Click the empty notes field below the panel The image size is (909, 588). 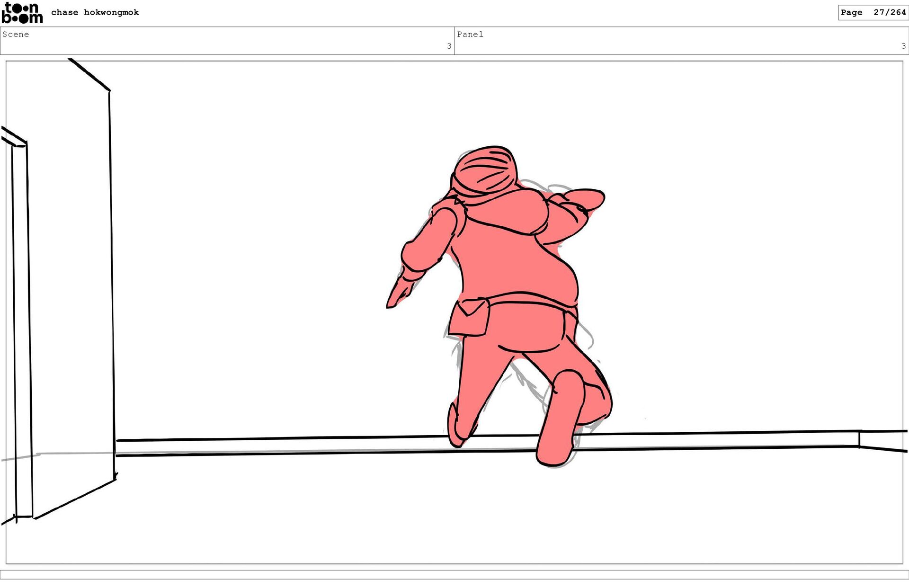pyautogui.click(x=454, y=574)
